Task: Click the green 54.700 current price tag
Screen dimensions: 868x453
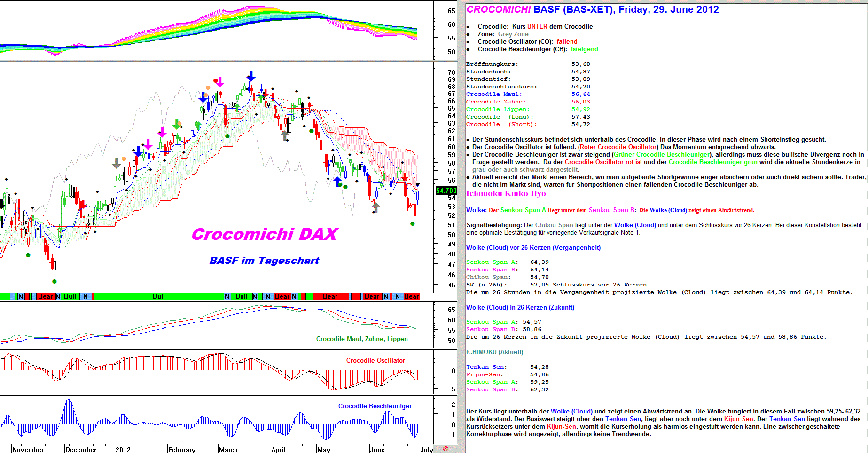Action: click(446, 191)
